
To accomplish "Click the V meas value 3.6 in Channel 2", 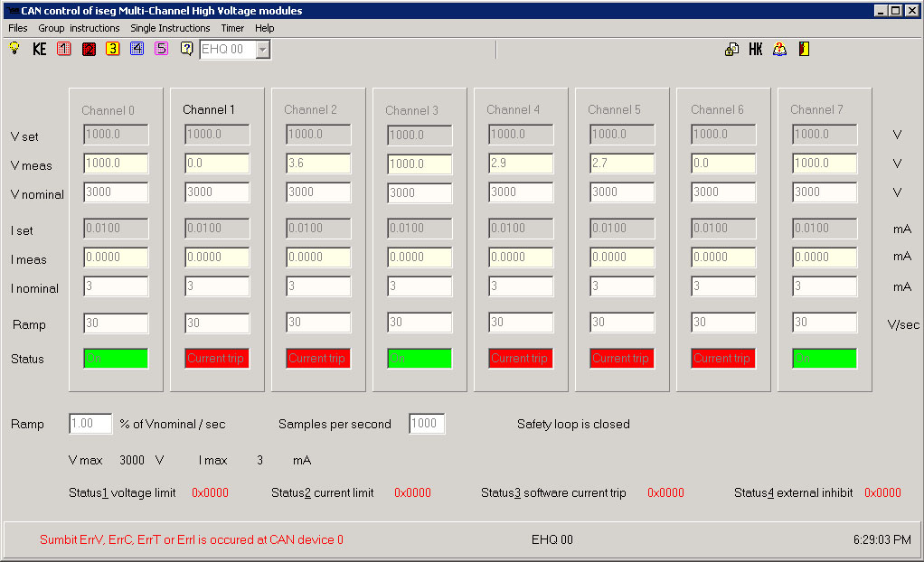I will [318, 164].
